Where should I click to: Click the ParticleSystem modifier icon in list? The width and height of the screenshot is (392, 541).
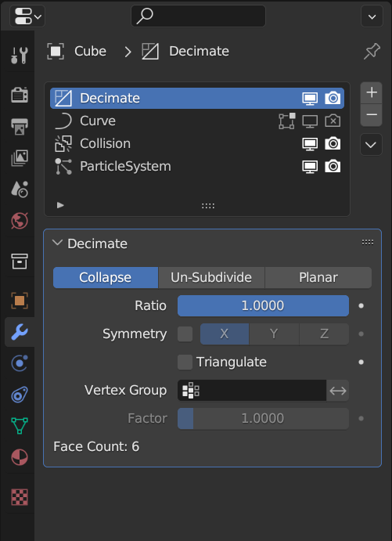pos(63,166)
